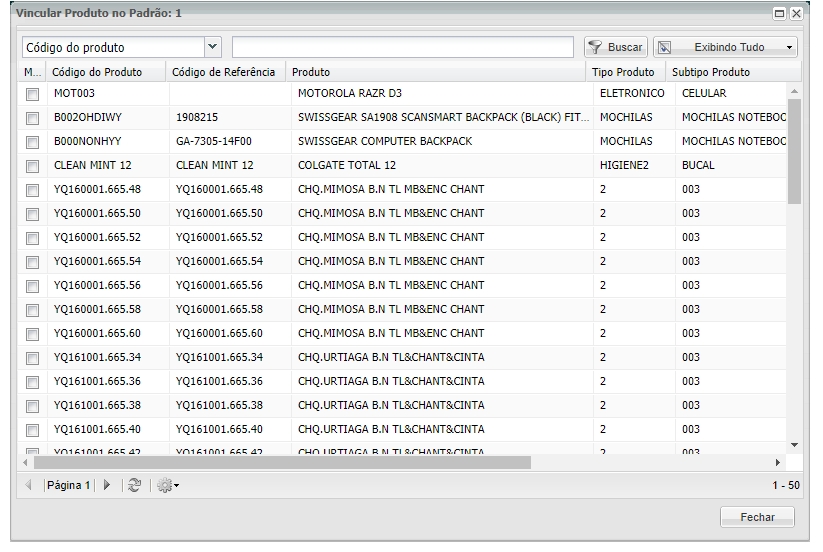
Task: Check the YQ160001.665.60 row checkbox
Action: tap(33, 334)
